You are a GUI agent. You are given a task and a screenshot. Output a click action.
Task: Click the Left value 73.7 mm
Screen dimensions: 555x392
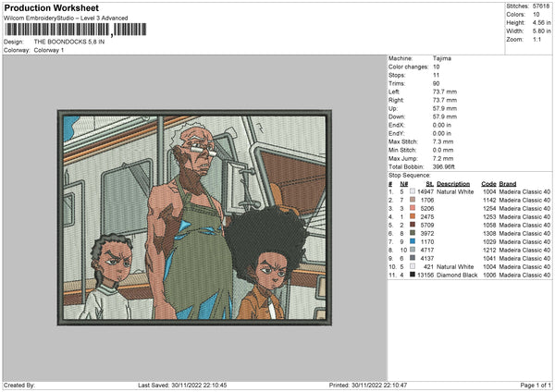coord(445,92)
